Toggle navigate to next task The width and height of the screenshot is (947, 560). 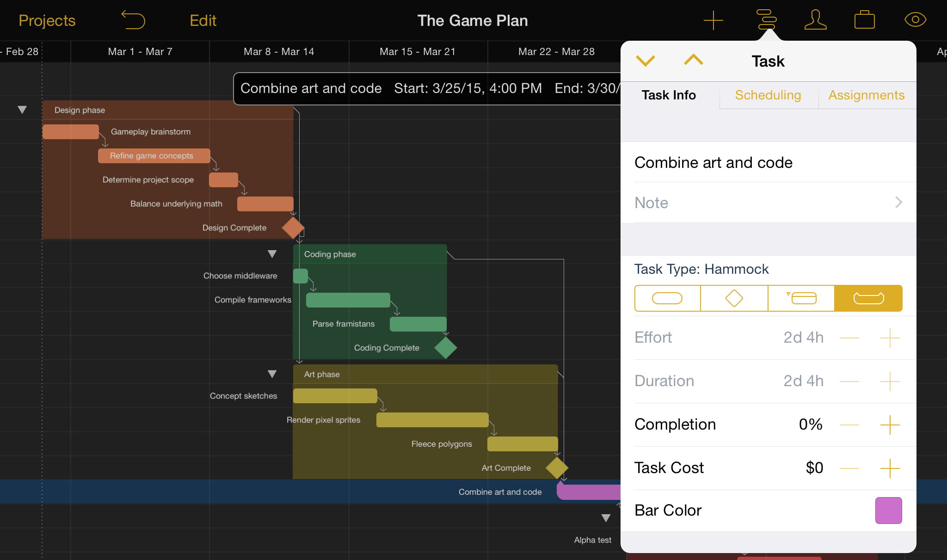[x=645, y=60]
